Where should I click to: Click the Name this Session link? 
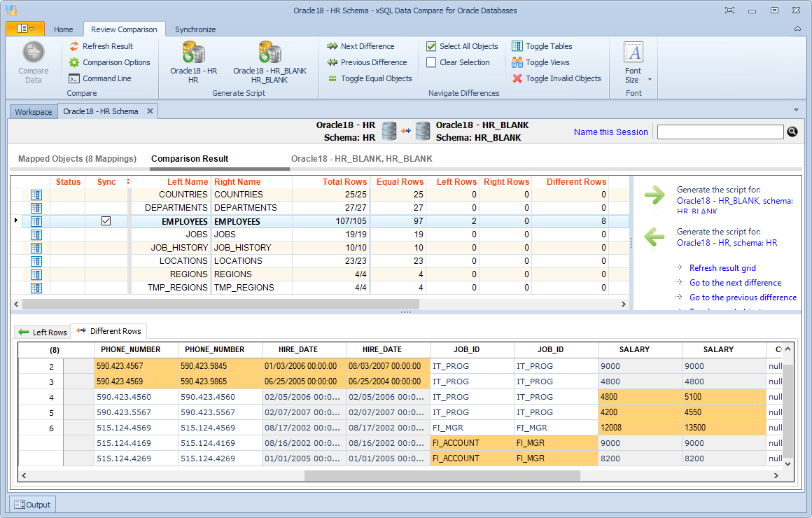pos(610,132)
